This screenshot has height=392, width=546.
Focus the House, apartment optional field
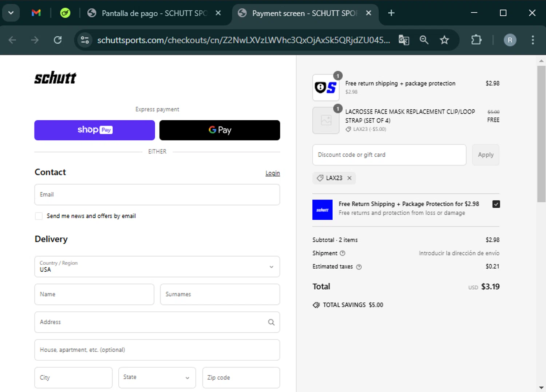coord(157,350)
